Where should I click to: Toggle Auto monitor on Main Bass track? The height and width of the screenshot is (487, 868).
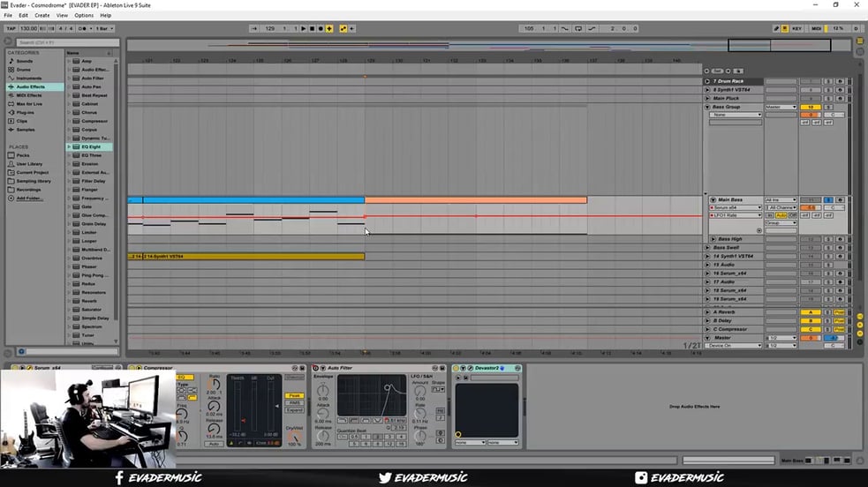coord(781,215)
